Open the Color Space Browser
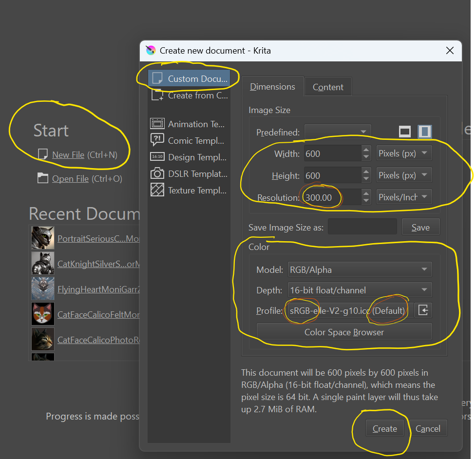Image resolution: width=476 pixels, height=459 pixels. click(344, 332)
